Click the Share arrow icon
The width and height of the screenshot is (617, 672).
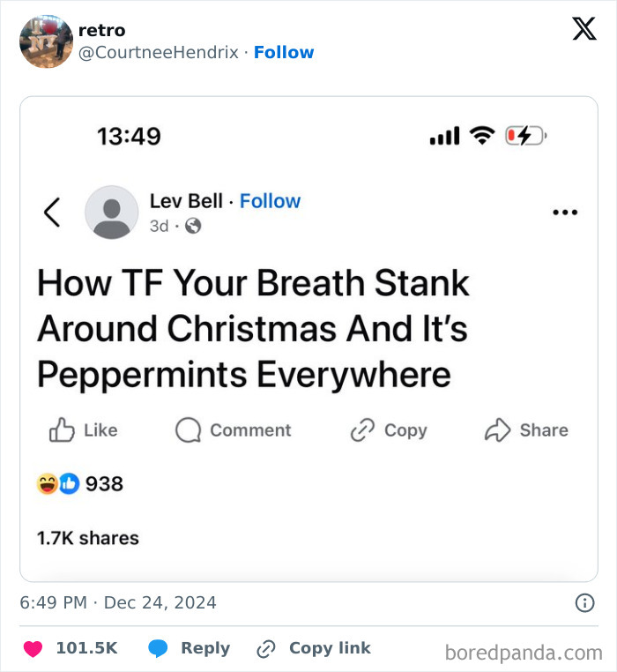coord(498,430)
